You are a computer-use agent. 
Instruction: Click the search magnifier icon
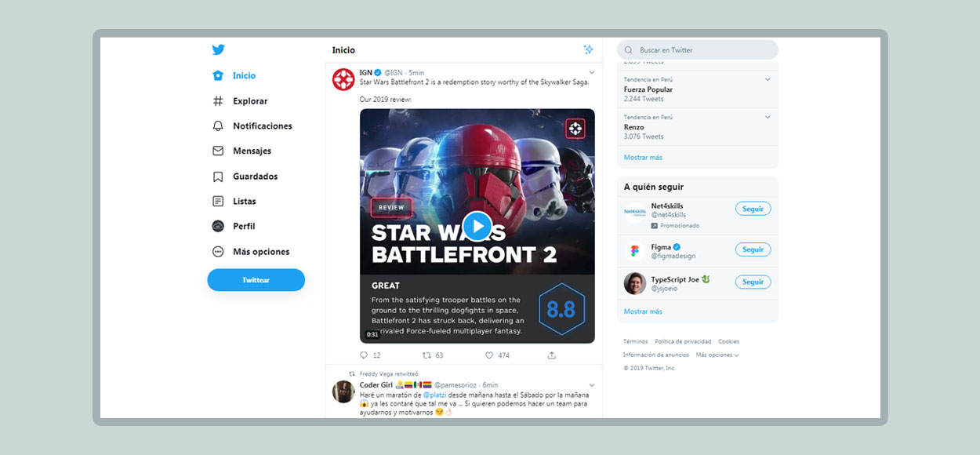[x=630, y=50]
